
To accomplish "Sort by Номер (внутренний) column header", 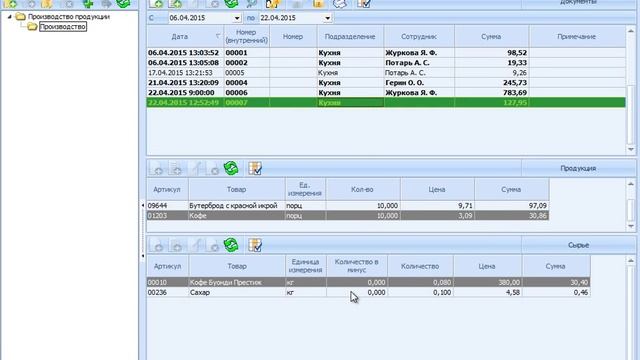I will click(x=247, y=36).
